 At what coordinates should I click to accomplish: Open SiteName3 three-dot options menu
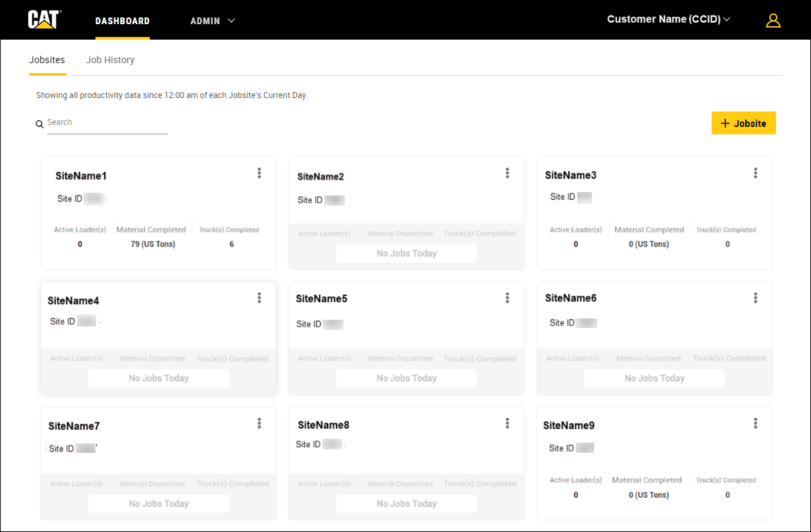[755, 173]
